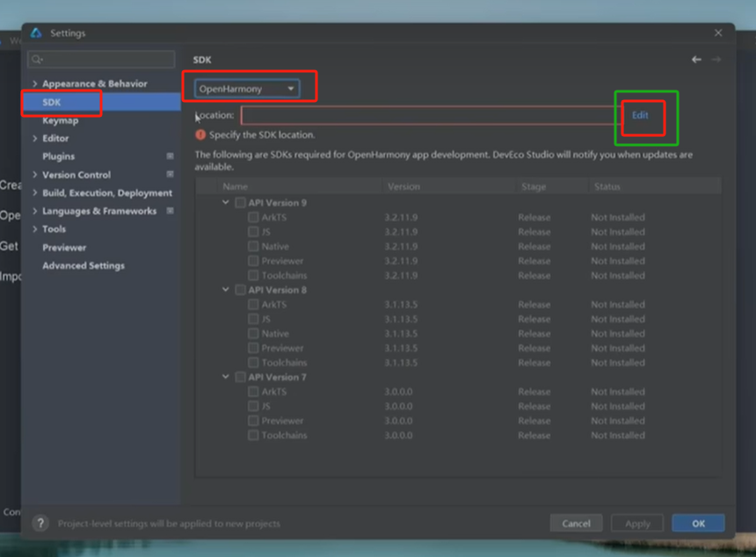
Task: Check the API Version 7 checkbox
Action: [240, 377]
